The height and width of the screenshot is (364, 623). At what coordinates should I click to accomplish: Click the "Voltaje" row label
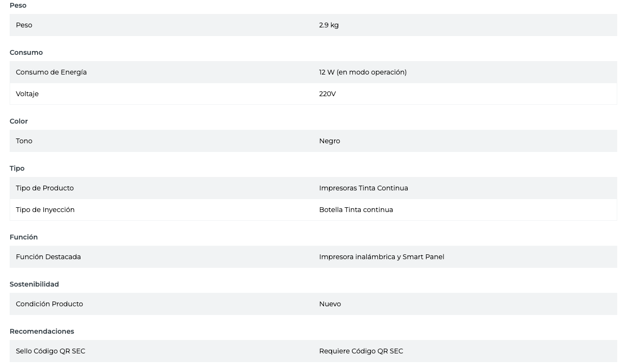coord(27,94)
